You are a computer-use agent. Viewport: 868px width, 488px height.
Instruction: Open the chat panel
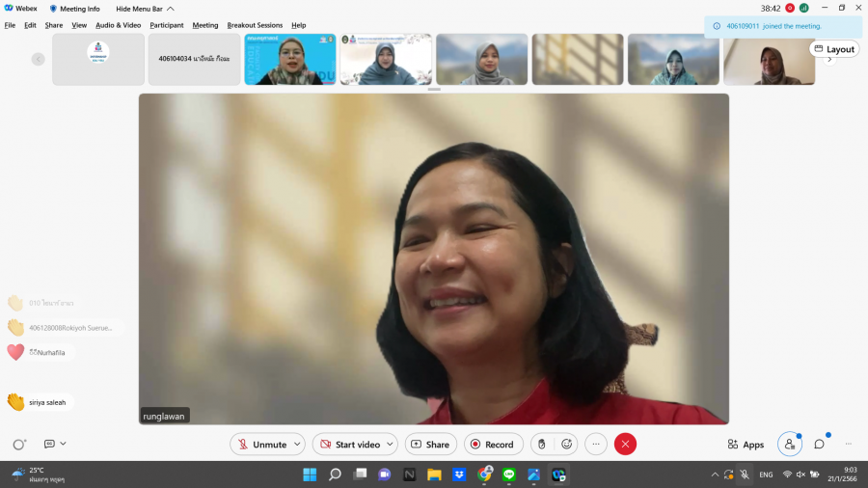pyautogui.click(x=819, y=444)
